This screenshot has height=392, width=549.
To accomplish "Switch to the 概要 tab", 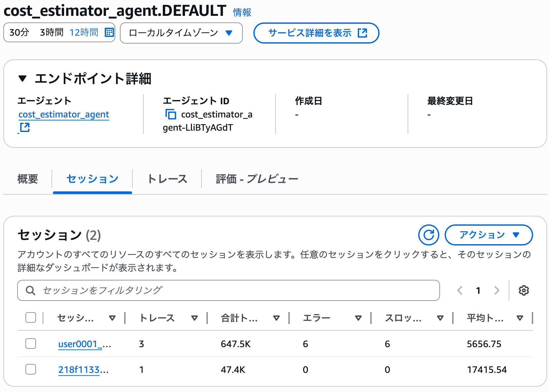I will pyautogui.click(x=27, y=179).
